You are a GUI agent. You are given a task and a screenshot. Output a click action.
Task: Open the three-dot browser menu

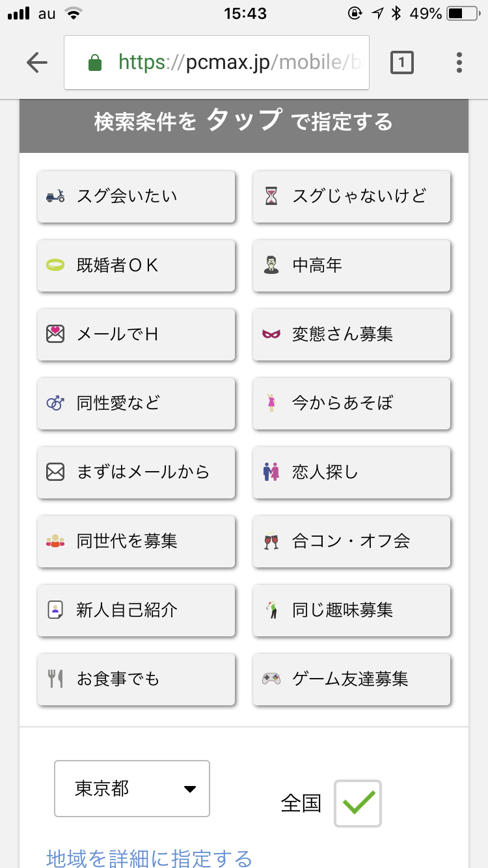(x=459, y=62)
